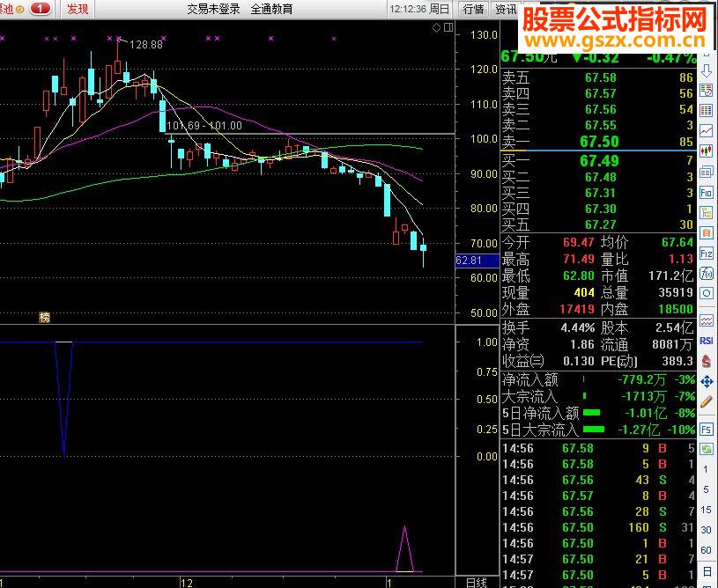Screen dimensions: 718x588
Task: Click the red notification badge showing 1
Action: pos(41,8)
